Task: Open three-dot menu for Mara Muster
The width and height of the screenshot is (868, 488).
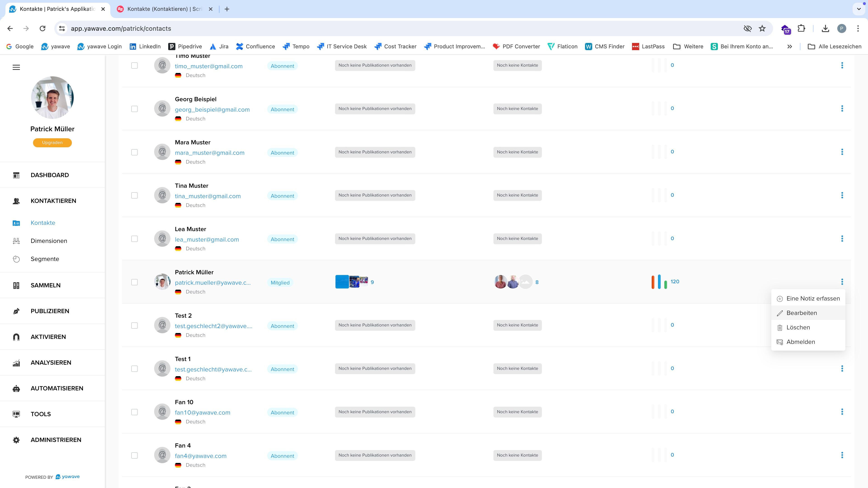Action: click(842, 152)
